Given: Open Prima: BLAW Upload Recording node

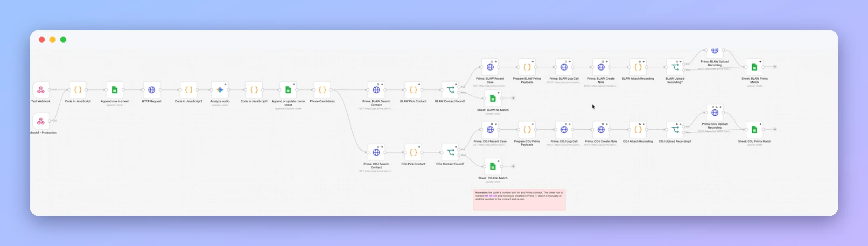Looking at the screenshot, I should point(715,52).
